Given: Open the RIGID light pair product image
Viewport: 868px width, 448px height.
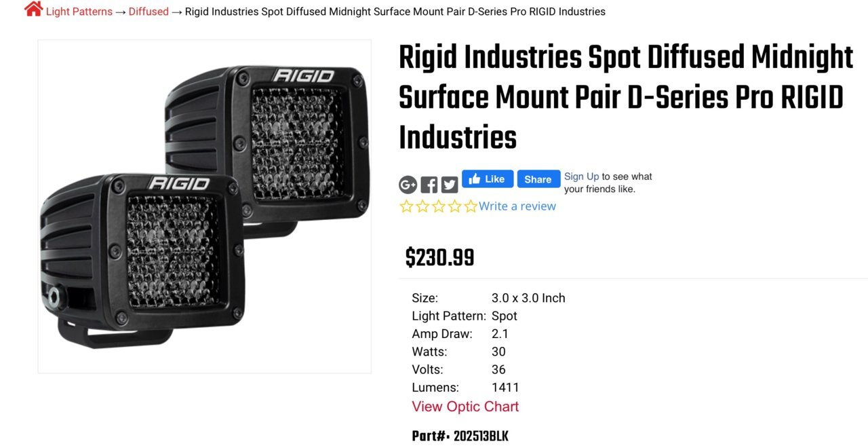Looking at the screenshot, I should 205,206.
